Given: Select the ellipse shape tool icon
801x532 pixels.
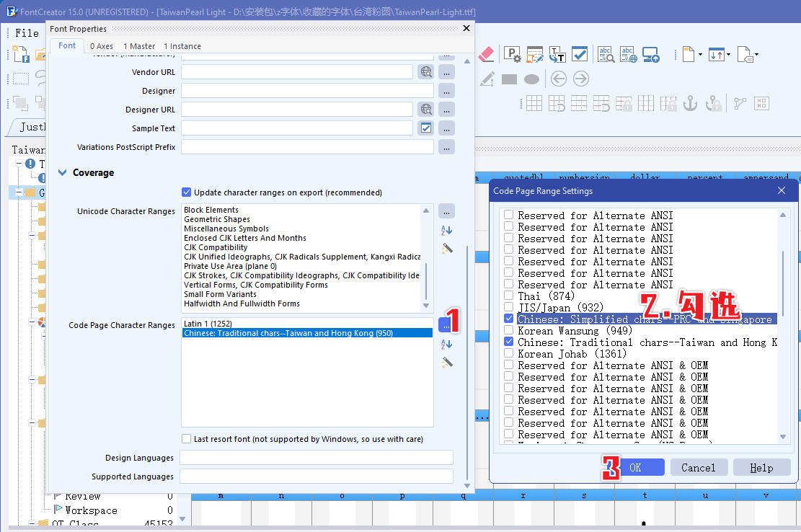Looking at the screenshot, I should (x=532, y=79).
